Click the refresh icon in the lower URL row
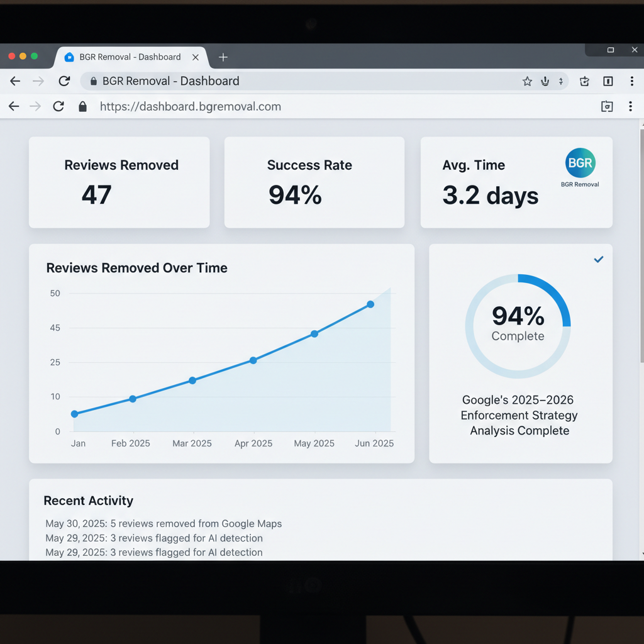The image size is (644, 644). click(58, 106)
